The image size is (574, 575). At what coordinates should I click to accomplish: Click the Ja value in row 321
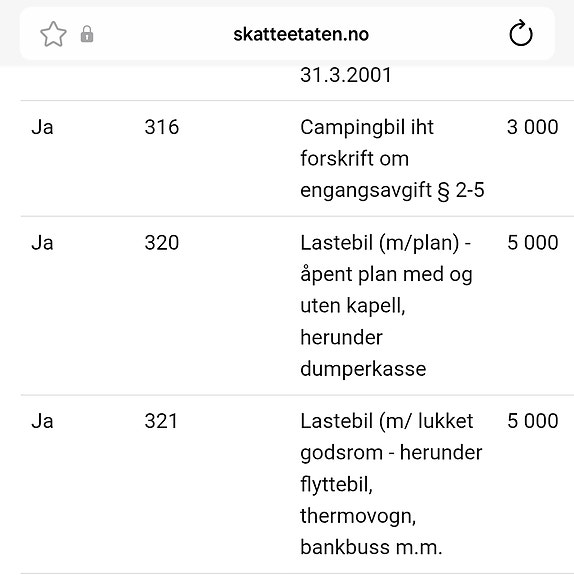(x=43, y=421)
